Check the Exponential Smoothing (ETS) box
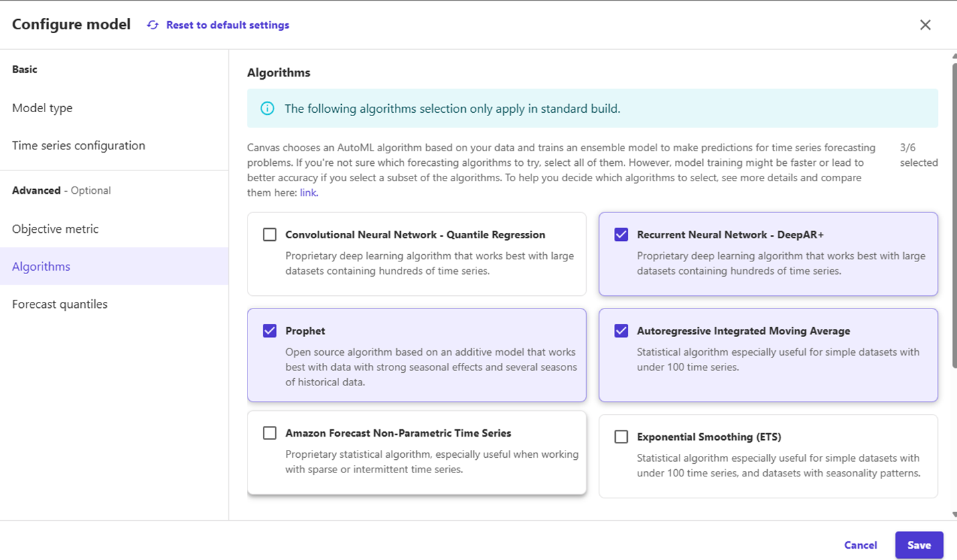957x560 pixels. [x=621, y=437]
